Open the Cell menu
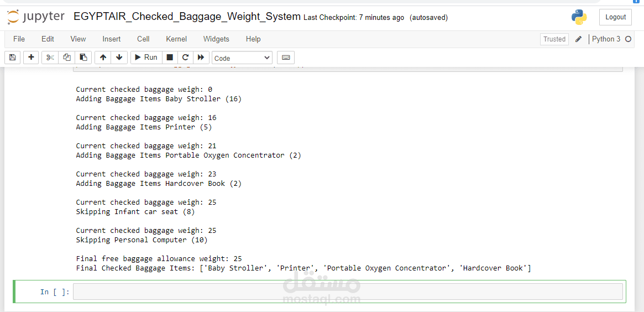 [143, 39]
